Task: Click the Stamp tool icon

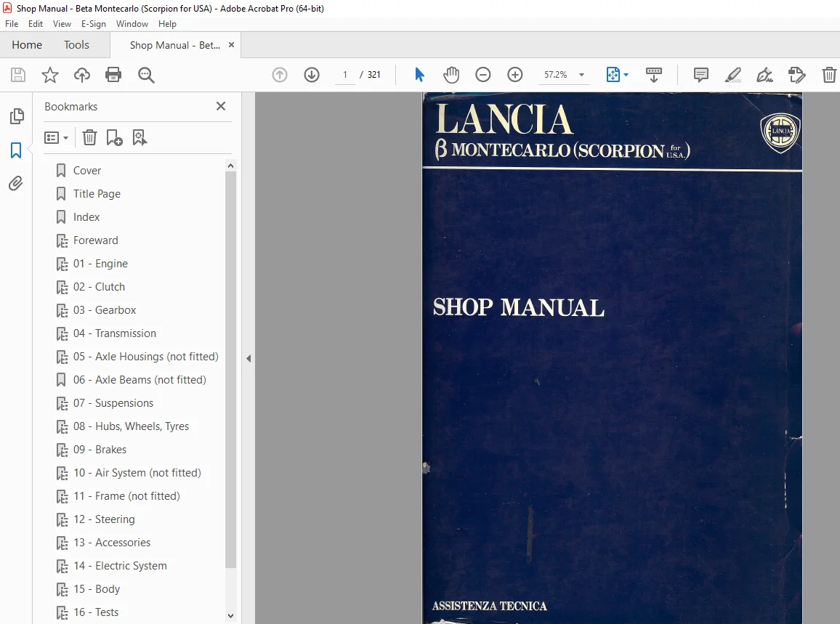Action: click(797, 75)
